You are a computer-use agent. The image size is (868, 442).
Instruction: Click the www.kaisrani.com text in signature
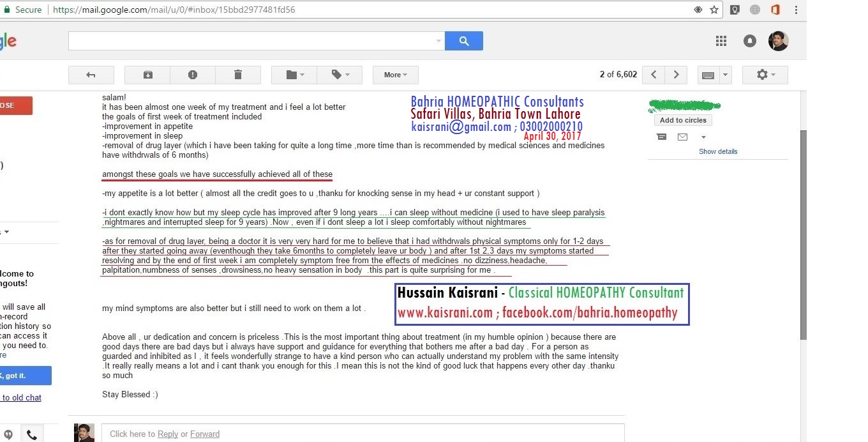445,313
